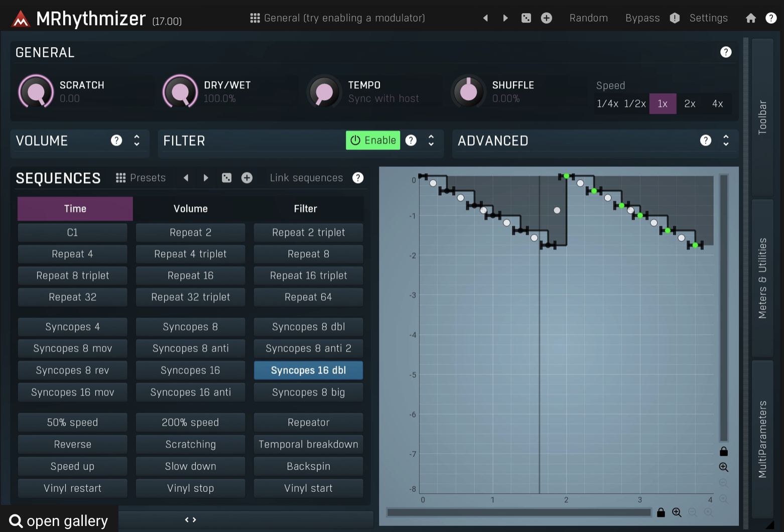This screenshot has width=784, height=532.
Task: Switch to the Filter sequence tab
Action: (306, 209)
